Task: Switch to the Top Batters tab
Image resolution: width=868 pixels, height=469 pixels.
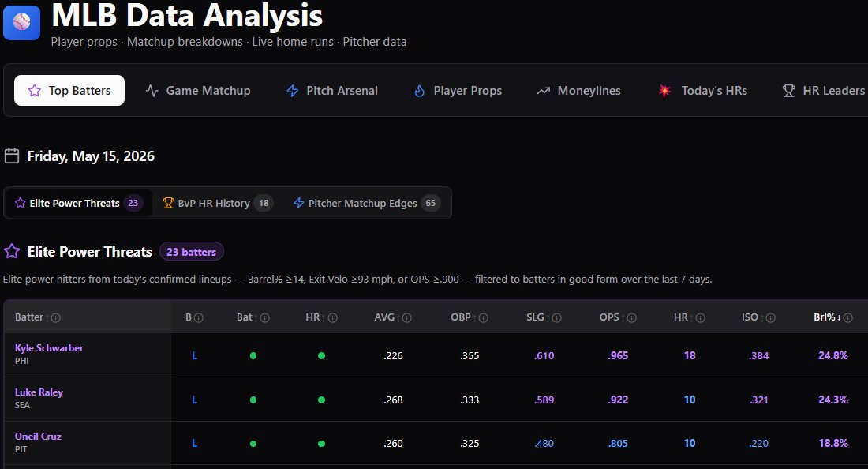Action: pyautogui.click(x=69, y=90)
